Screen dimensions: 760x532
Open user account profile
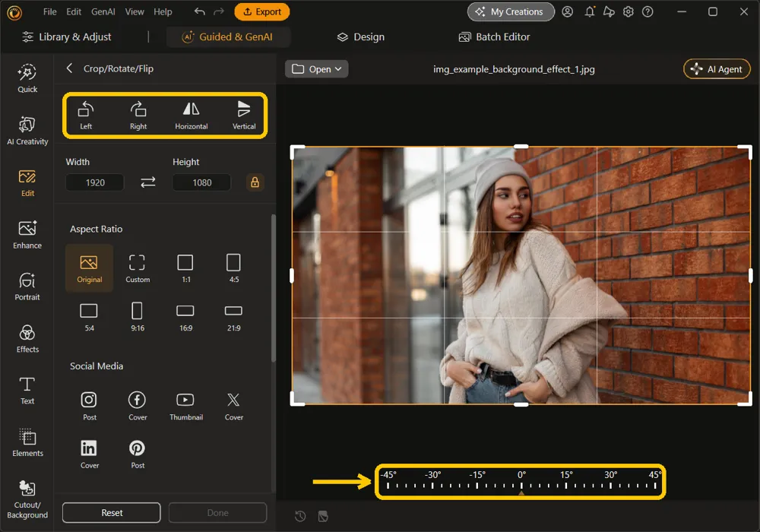coord(568,11)
